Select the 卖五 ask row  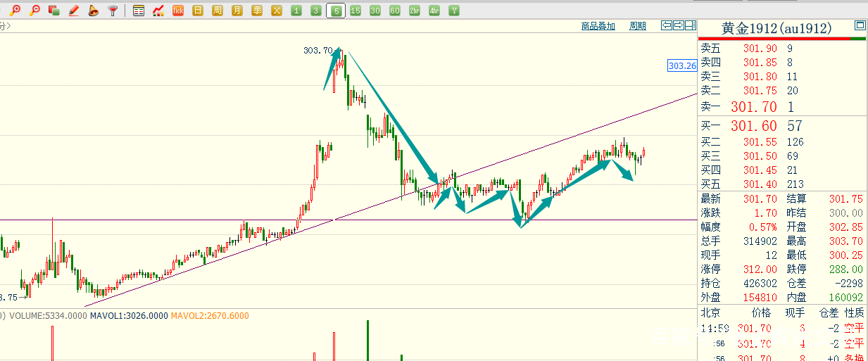pyautogui.click(x=782, y=49)
